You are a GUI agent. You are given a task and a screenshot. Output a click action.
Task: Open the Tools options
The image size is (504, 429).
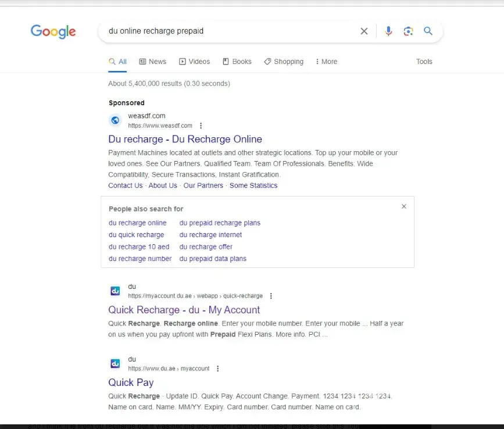(x=424, y=62)
